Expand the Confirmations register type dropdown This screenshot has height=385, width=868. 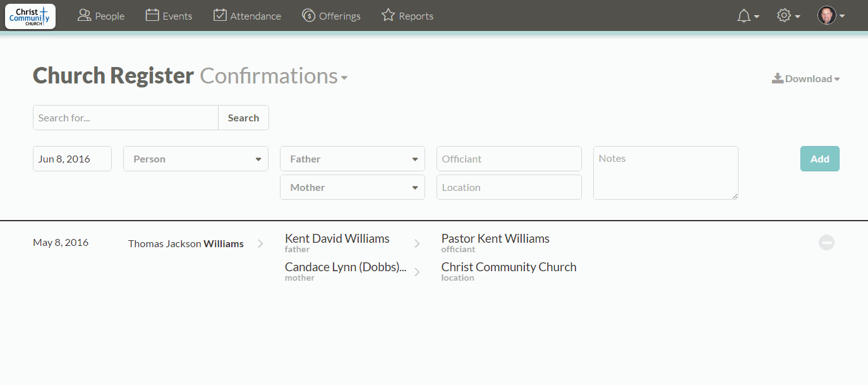coord(274,76)
